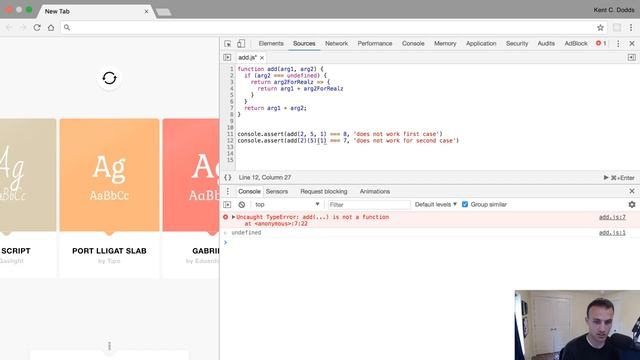Click the Line 12, Column 27 status text
This screenshot has width=640, height=360.
[x=265, y=178]
